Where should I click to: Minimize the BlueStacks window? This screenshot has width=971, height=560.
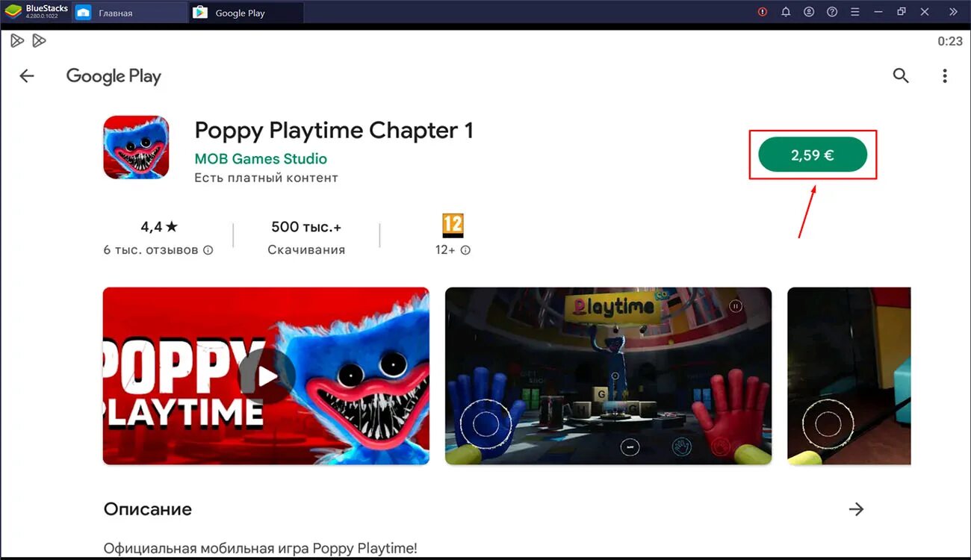878,12
